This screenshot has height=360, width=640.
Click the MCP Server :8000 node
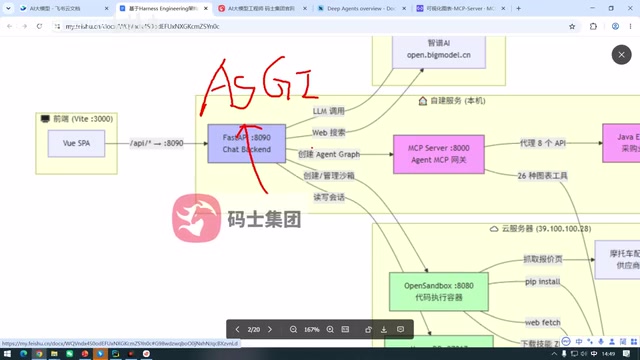point(439,154)
